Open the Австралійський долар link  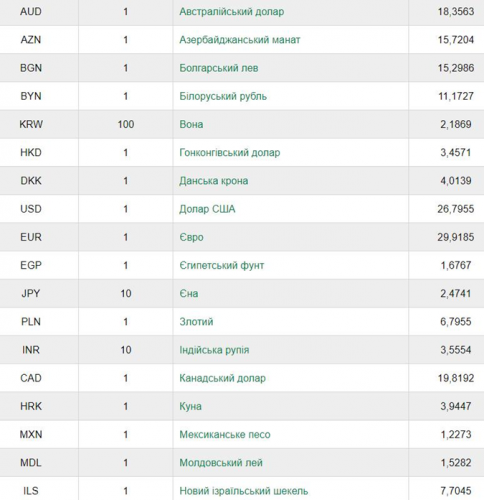point(232,12)
